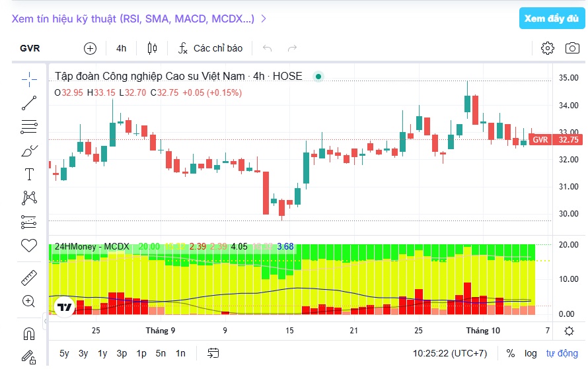Select the text annotation tool

[x=29, y=174]
